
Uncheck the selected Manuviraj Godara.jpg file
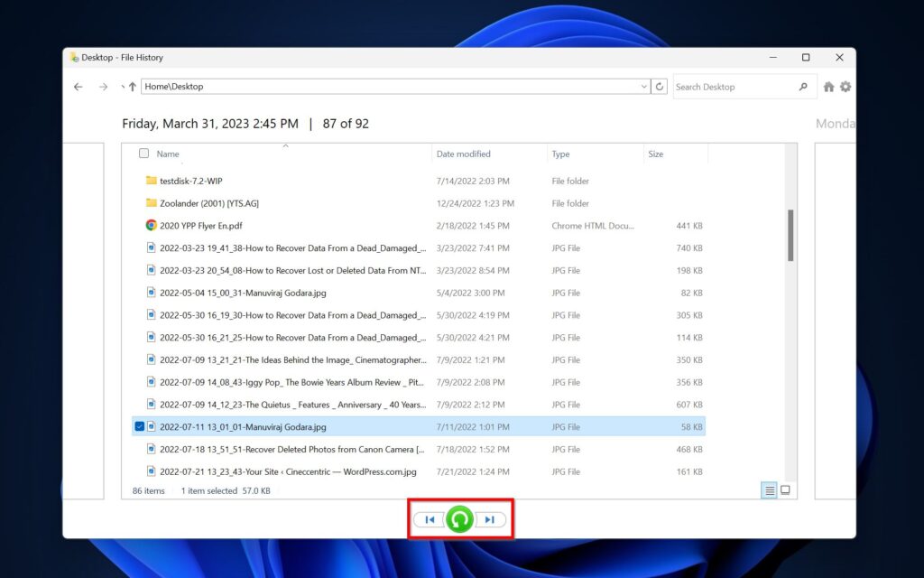tap(140, 426)
